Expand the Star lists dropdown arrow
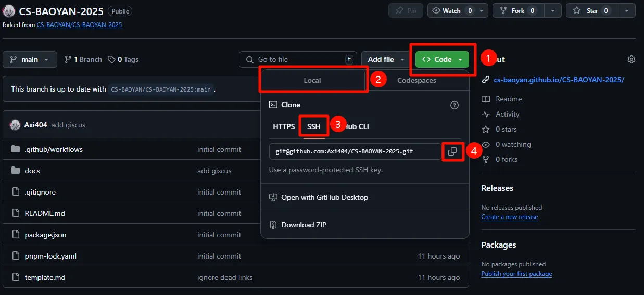Screen dimensions: 644x295 (x=628, y=10)
